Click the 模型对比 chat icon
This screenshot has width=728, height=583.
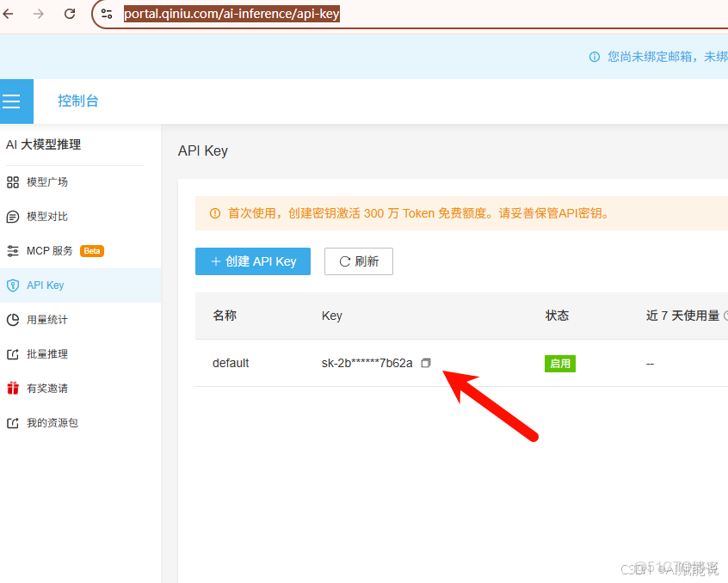pos(13,217)
